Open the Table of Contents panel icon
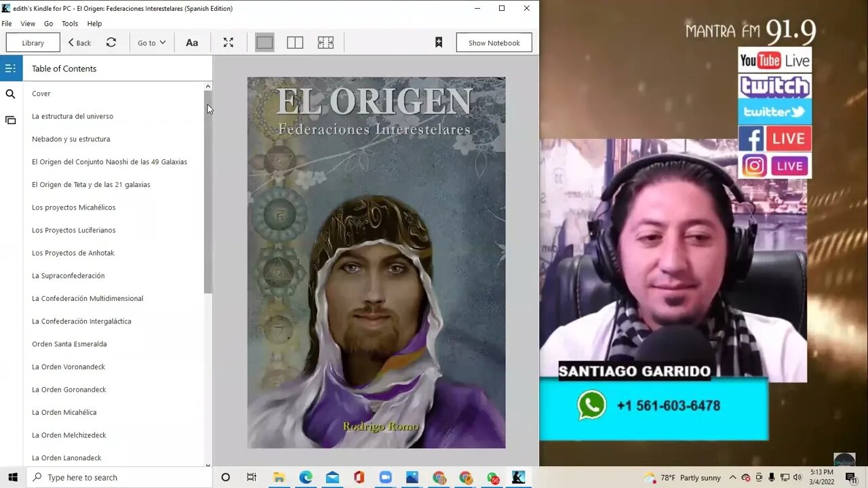The image size is (868, 488). (10, 68)
